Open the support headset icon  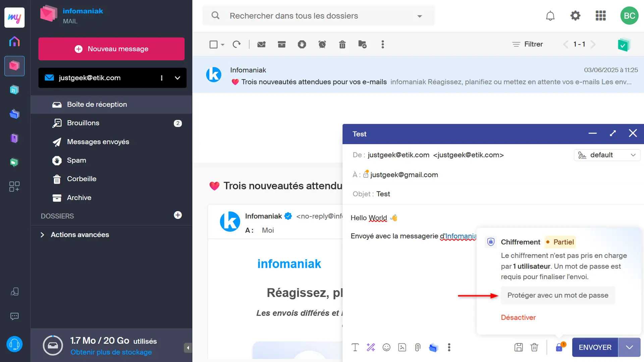point(14,344)
